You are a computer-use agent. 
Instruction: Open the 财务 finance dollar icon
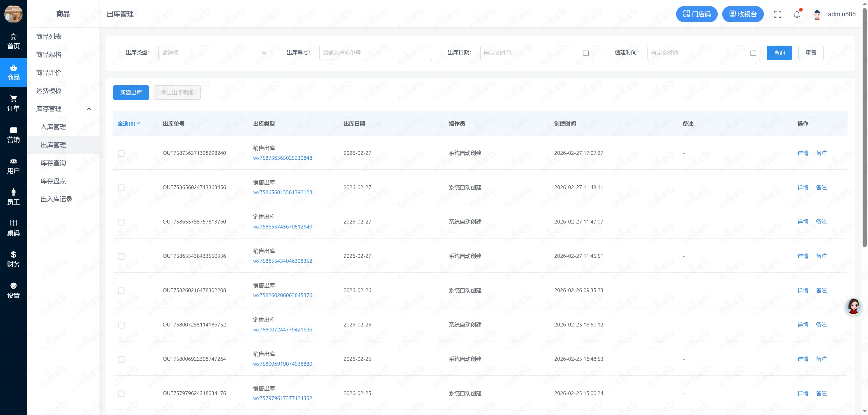pos(14,259)
